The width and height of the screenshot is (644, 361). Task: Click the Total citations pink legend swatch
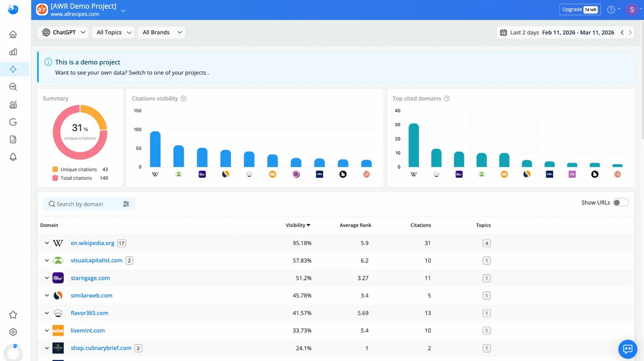pyautogui.click(x=55, y=178)
